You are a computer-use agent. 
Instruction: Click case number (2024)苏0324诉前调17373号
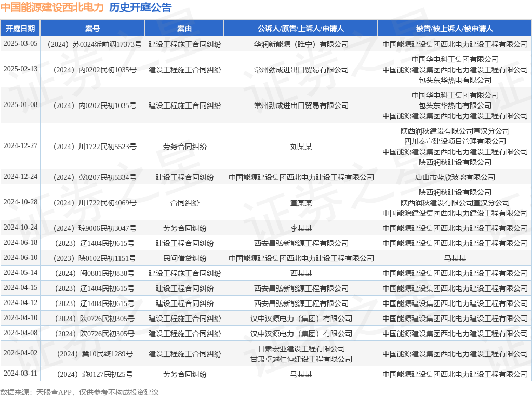click(92, 44)
